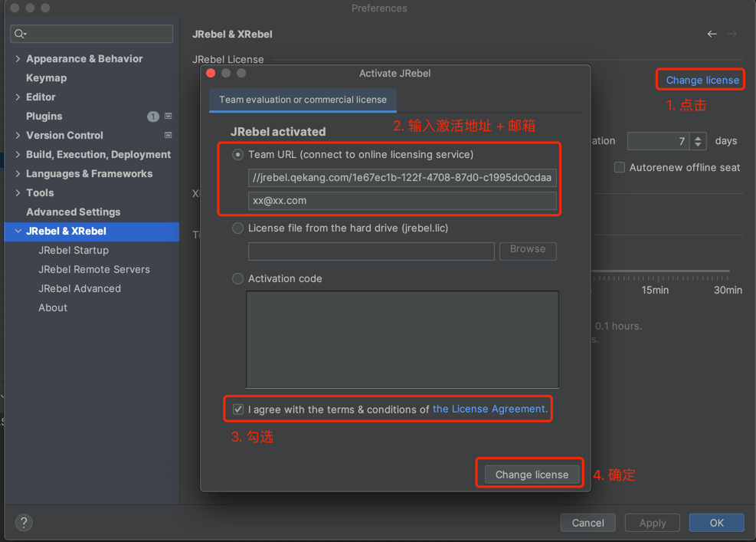Screen dimensions: 756x542
Task: Click the back navigation arrow
Action: point(712,34)
